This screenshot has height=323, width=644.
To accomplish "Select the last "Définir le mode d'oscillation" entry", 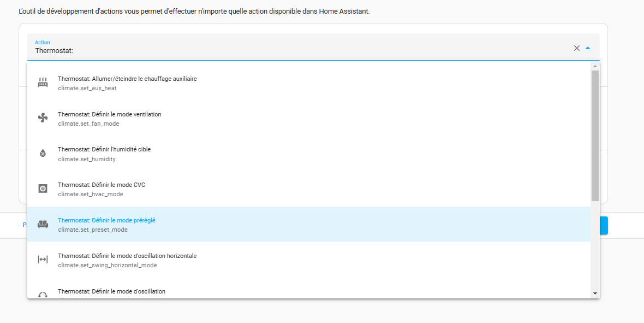I will coord(309,288).
